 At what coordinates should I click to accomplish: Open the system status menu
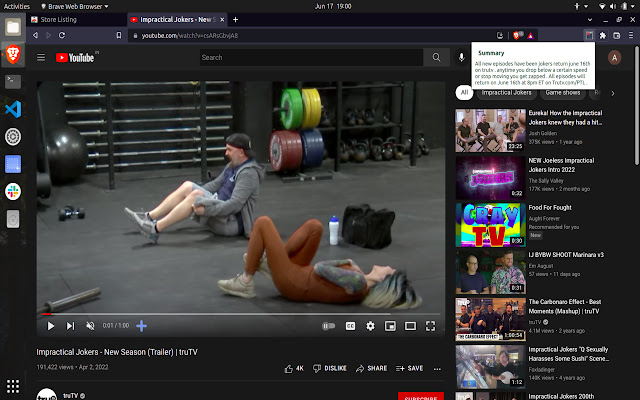[x=619, y=6]
